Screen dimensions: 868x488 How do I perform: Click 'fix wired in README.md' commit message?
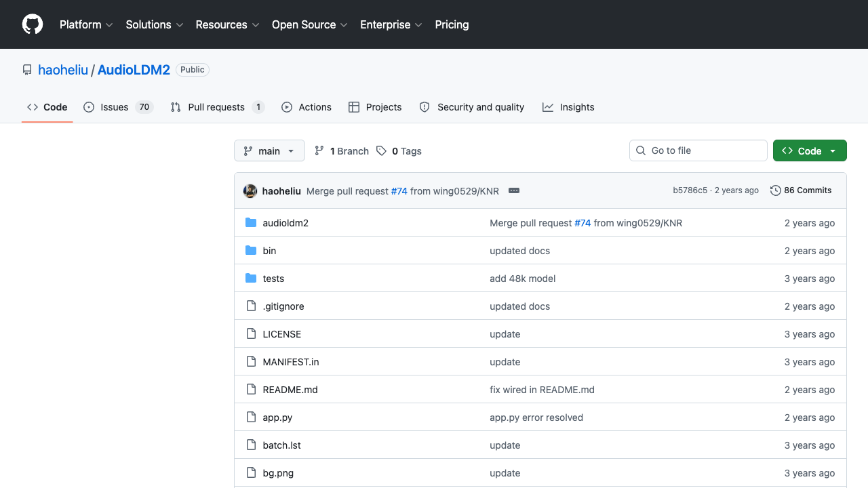[x=542, y=390]
